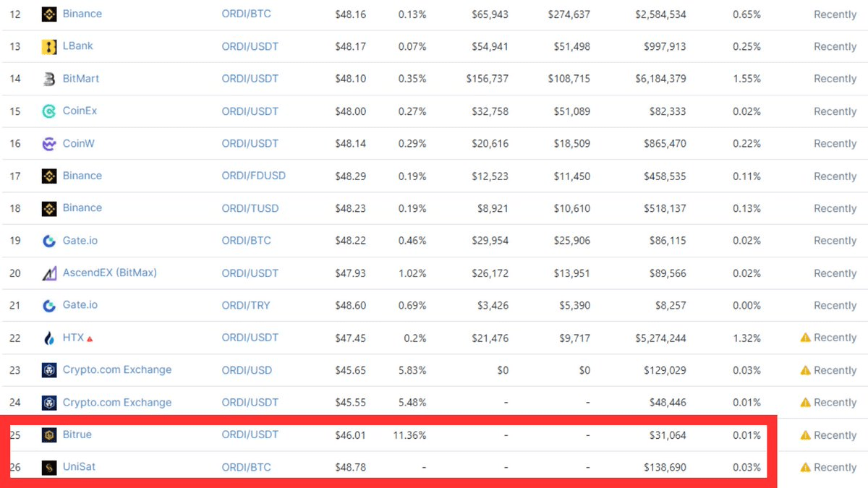Image resolution: width=868 pixels, height=488 pixels.
Task: Open UniSat ORDI/BTC pair link
Action: click(x=246, y=467)
